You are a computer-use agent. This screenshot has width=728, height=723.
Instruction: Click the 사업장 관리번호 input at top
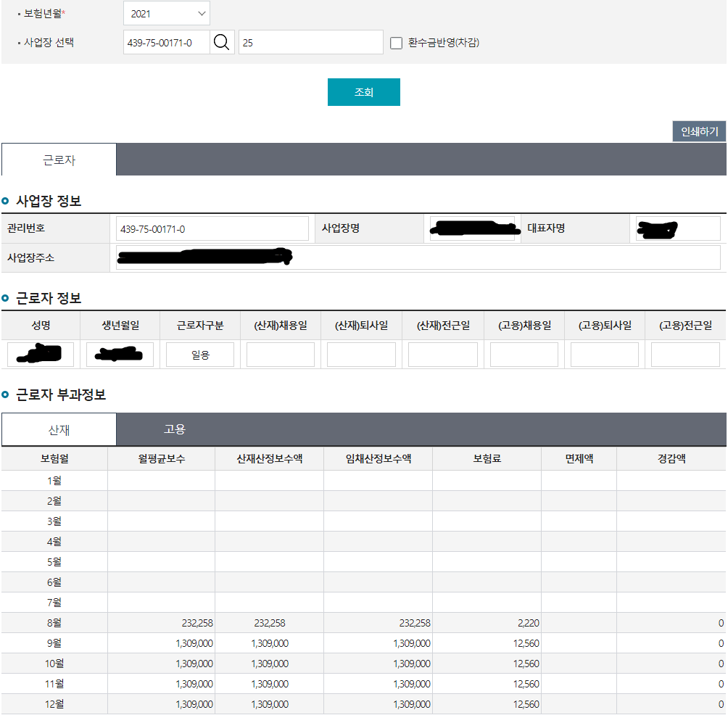point(167,43)
